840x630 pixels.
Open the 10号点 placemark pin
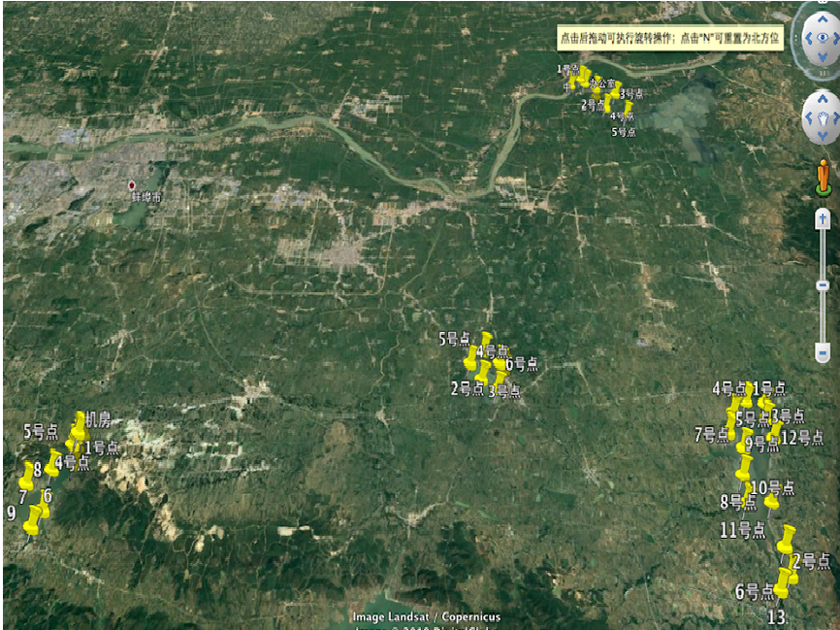pos(771,500)
